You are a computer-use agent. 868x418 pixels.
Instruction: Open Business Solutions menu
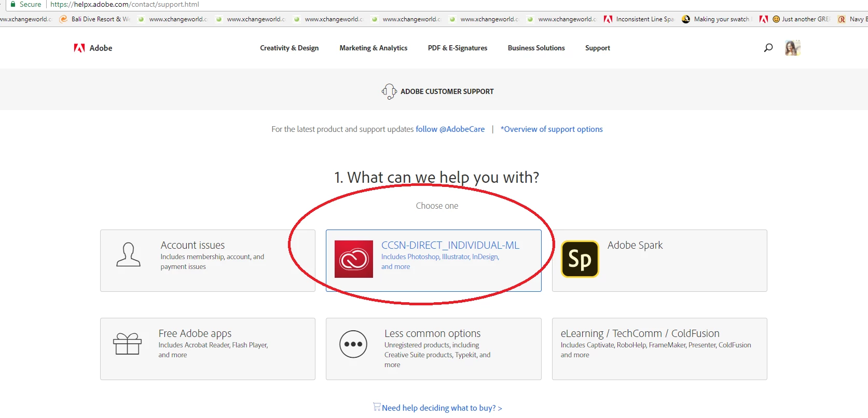tap(536, 48)
